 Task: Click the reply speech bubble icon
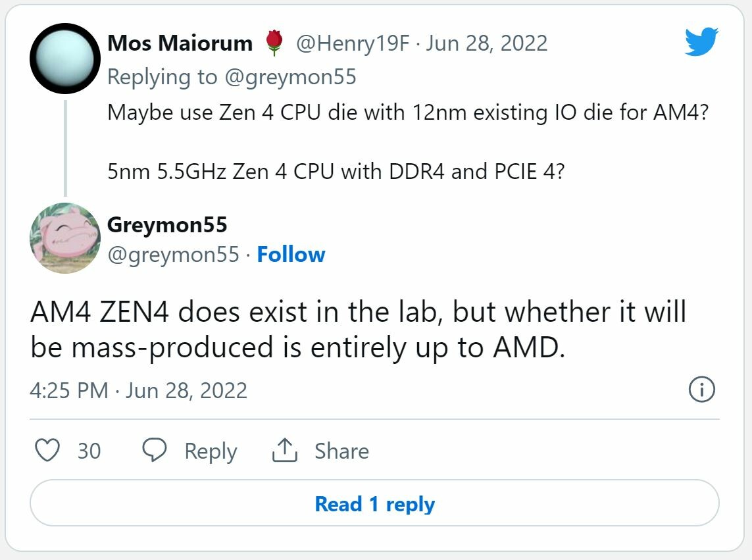[155, 451]
